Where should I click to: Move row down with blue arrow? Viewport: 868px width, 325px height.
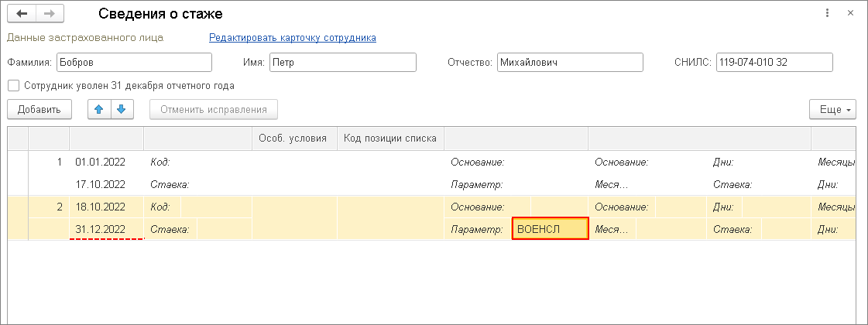120,109
